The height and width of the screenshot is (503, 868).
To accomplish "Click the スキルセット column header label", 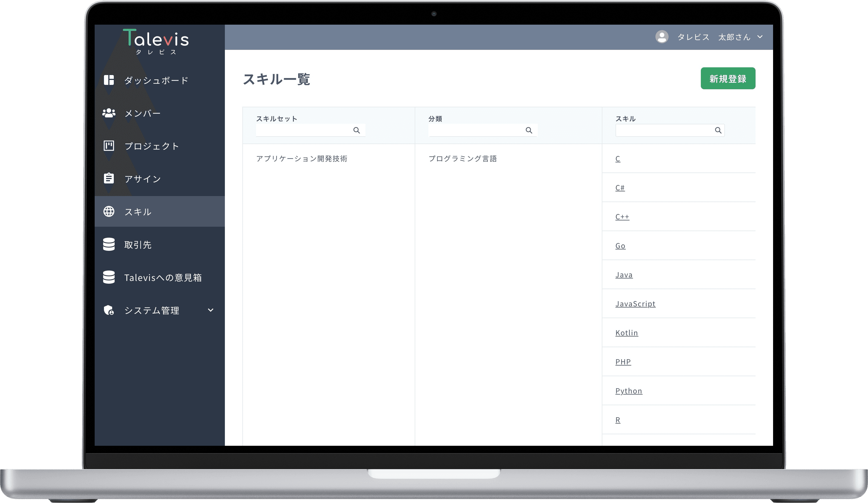I will [x=276, y=119].
